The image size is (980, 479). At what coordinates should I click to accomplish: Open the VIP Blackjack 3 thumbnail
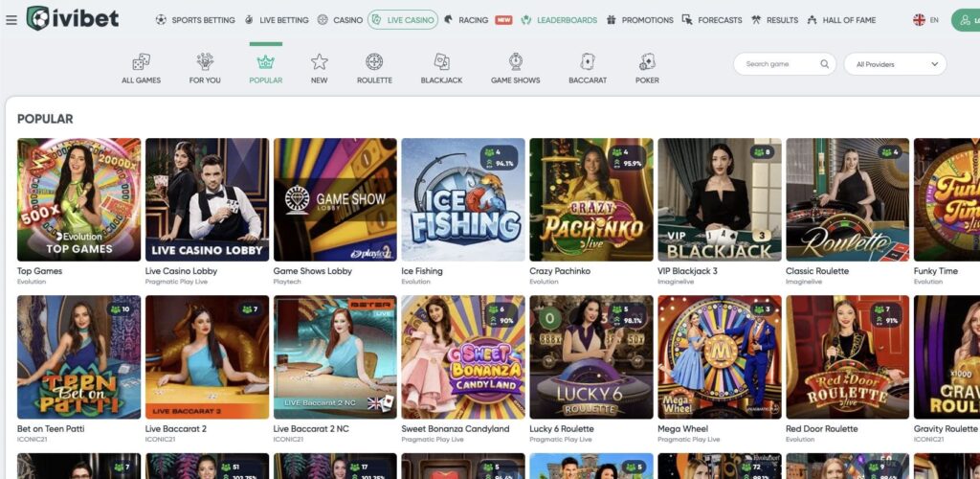click(x=720, y=199)
